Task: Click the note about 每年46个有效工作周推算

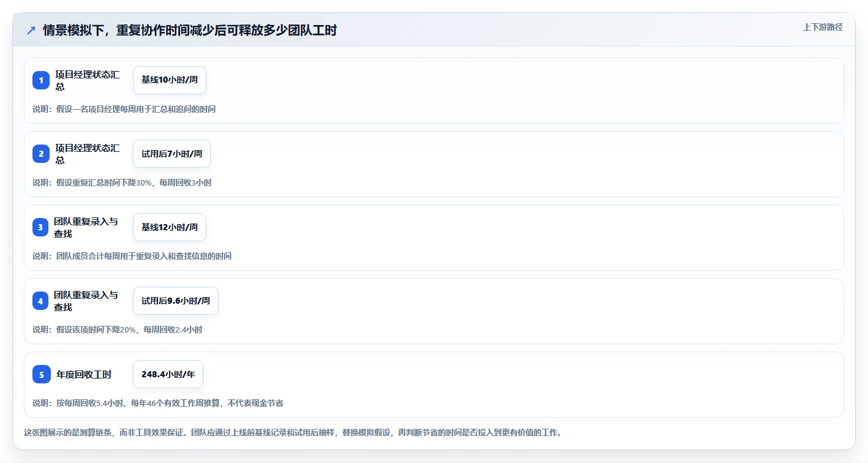Action: 157,403
